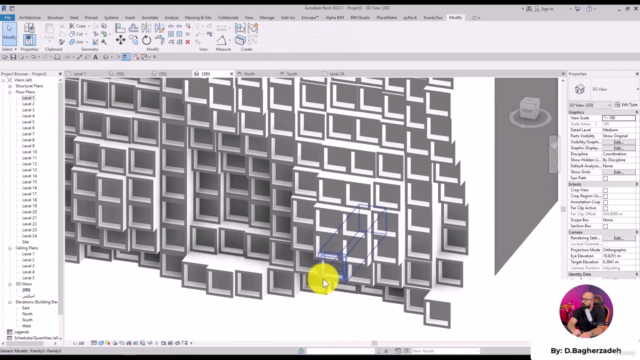Open the Main Model dropdown in status bar
640x360 pixels.
(x=445, y=351)
